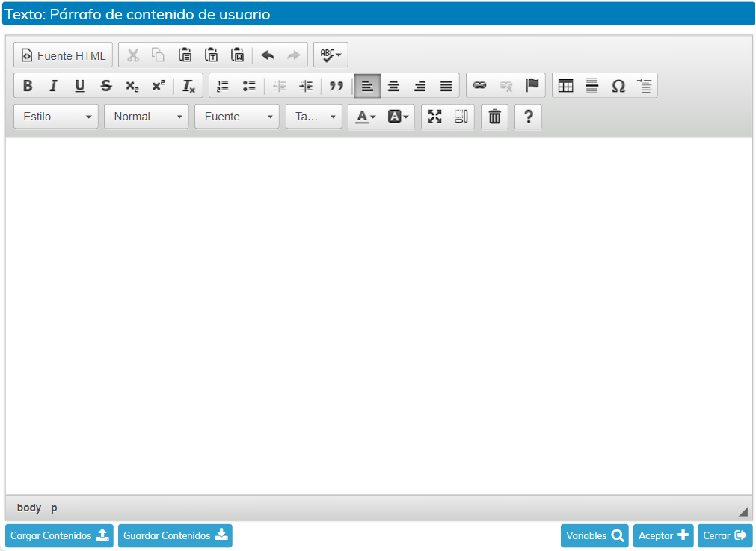Select the body element in path bar
The width and height of the screenshot is (756, 551).
29,508
